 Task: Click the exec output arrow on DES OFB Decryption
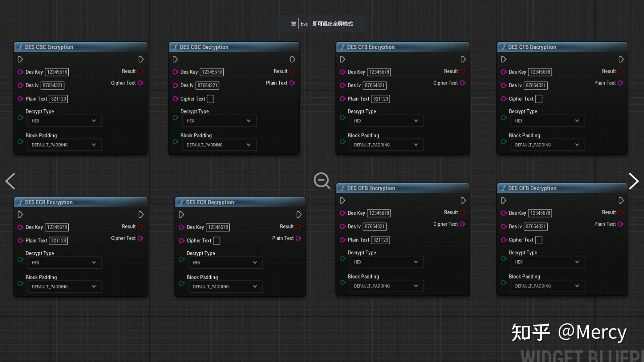click(621, 200)
